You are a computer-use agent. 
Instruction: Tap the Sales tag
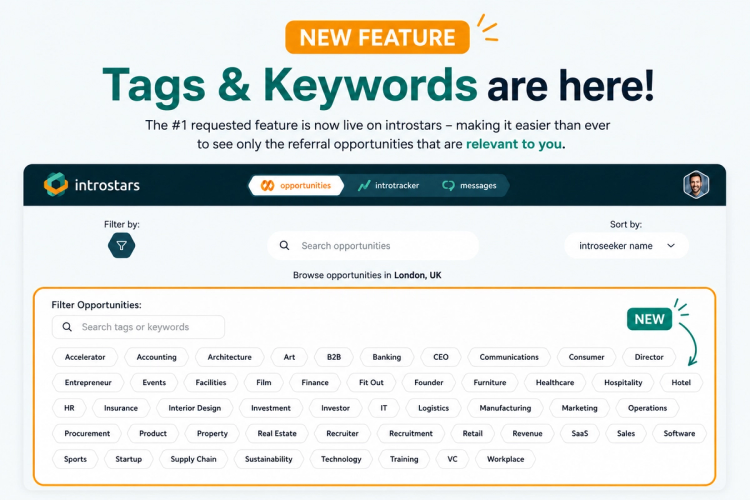[626, 433]
